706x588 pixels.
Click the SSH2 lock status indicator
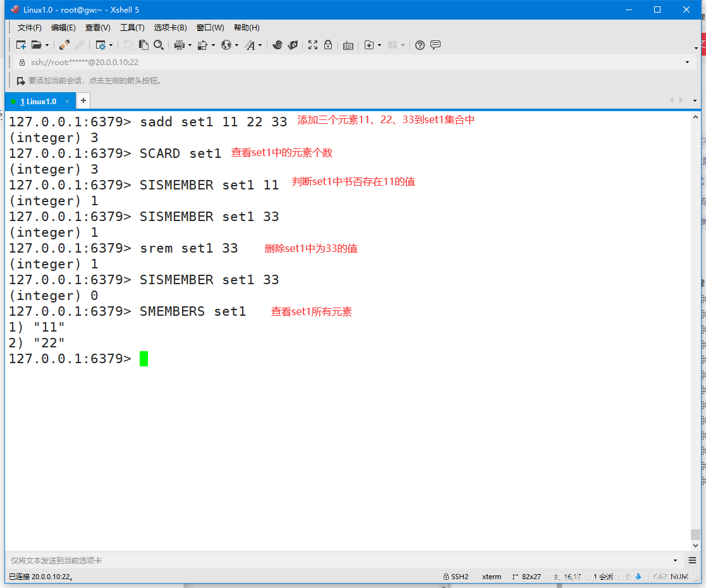[x=456, y=577]
